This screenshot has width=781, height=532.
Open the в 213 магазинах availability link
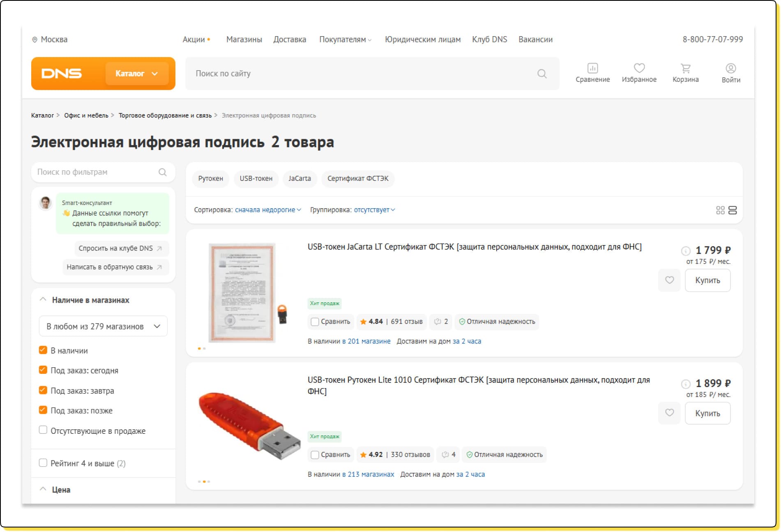click(368, 474)
